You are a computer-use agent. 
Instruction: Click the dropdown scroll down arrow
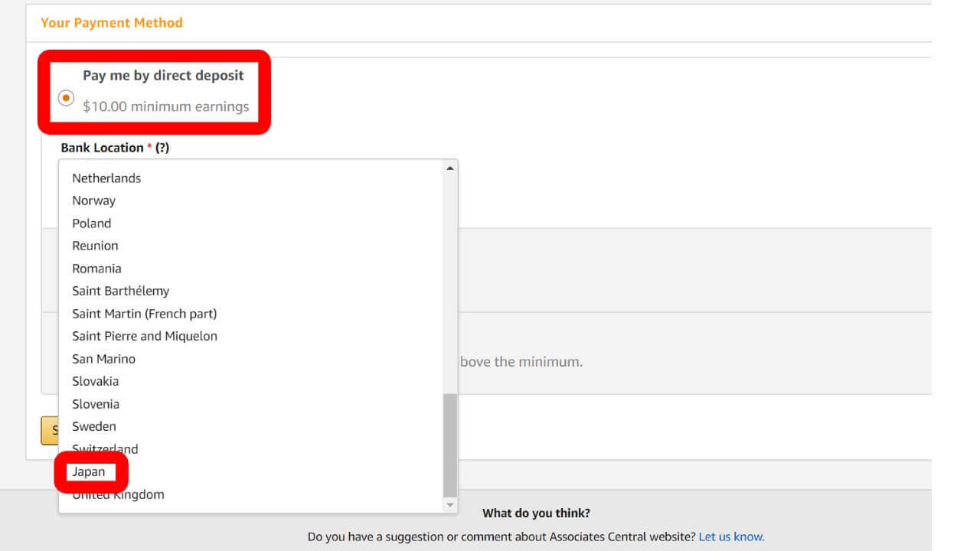click(x=450, y=504)
